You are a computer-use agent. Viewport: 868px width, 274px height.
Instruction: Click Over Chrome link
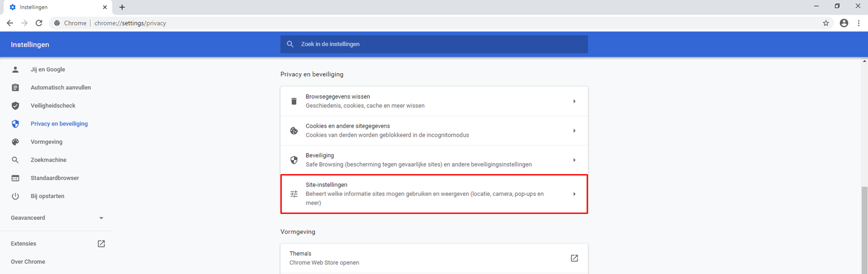click(x=28, y=262)
